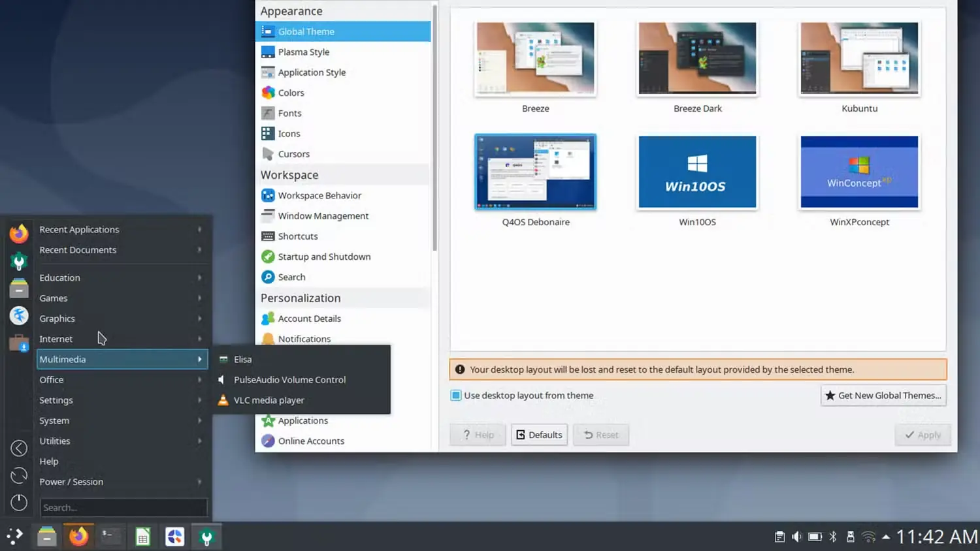
Task: Click the Help button in System Settings
Action: (x=478, y=435)
